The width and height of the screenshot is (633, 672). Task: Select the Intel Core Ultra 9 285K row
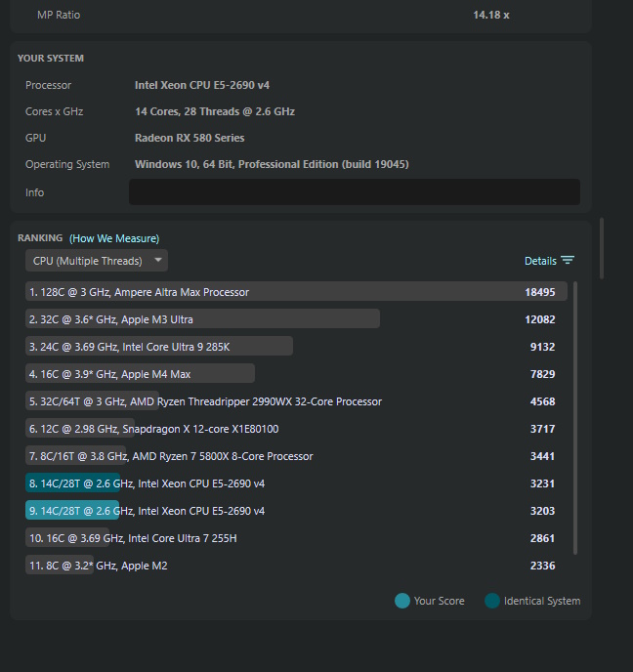point(296,347)
